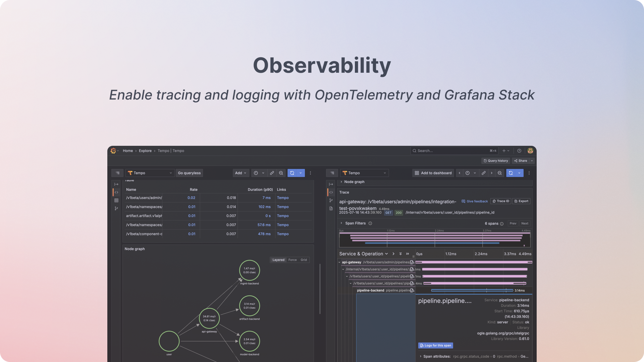The width and height of the screenshot is (644, 362).
Task: Open Query history
Action: (496, 161)
